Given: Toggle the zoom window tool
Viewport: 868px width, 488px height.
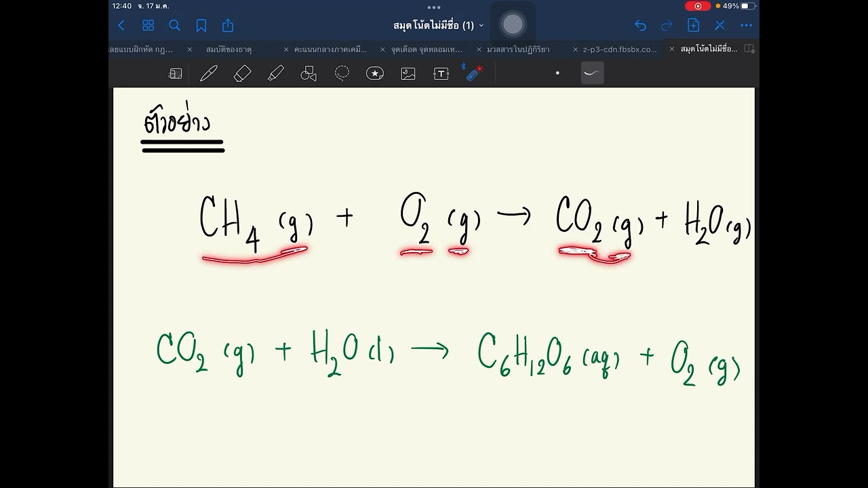Looking at the screenshot, I should click(175, 74).
